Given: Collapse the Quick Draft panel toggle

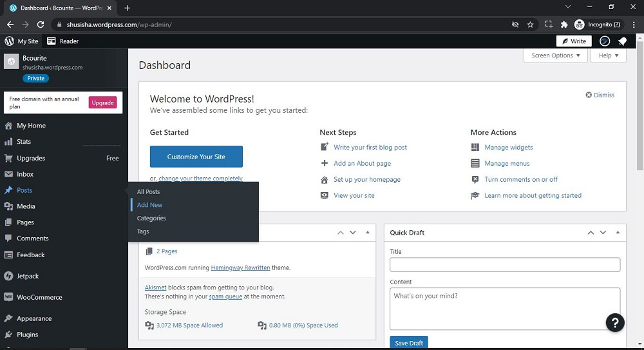Looking at the screenshot, I should [x=618, y=233].
